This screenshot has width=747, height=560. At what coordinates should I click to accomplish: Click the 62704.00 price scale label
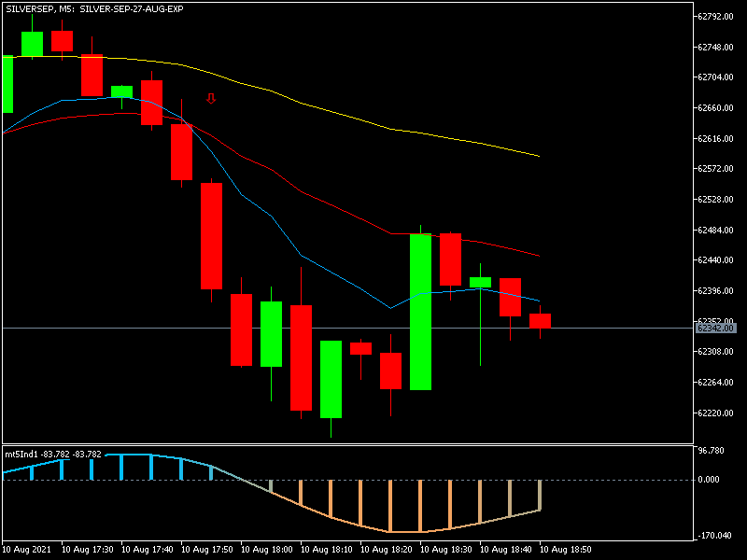(x=715, y=77)
